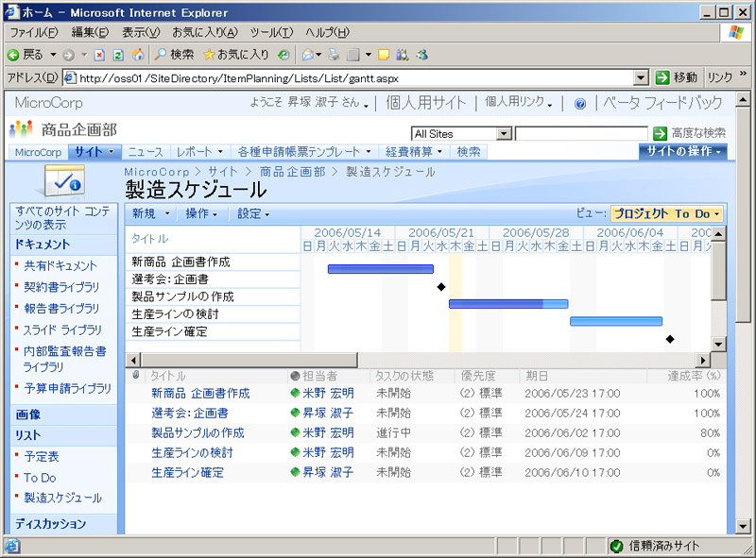Expand the サイトの操作 menu
The width and height of the screenshot is (756, 558).
pyautogui.click(x=683, y=151)
